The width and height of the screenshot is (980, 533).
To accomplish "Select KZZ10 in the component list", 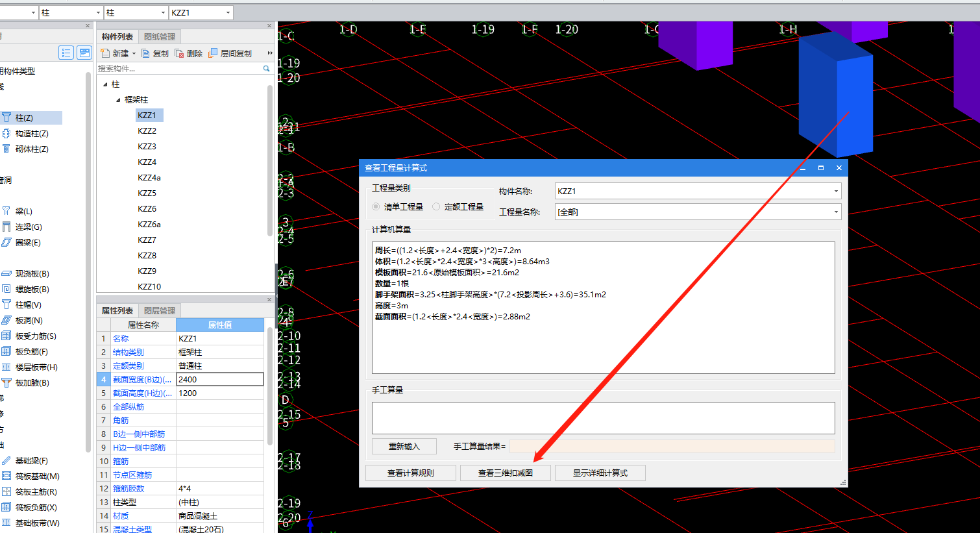I will tap(149, 286).
